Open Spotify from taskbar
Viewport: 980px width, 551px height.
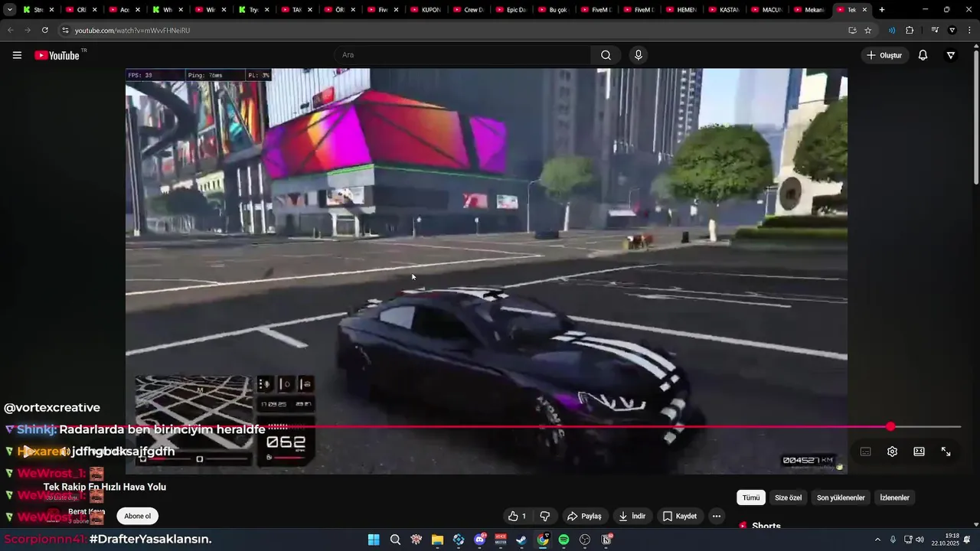pyautogui.click(x=563, y=540)
